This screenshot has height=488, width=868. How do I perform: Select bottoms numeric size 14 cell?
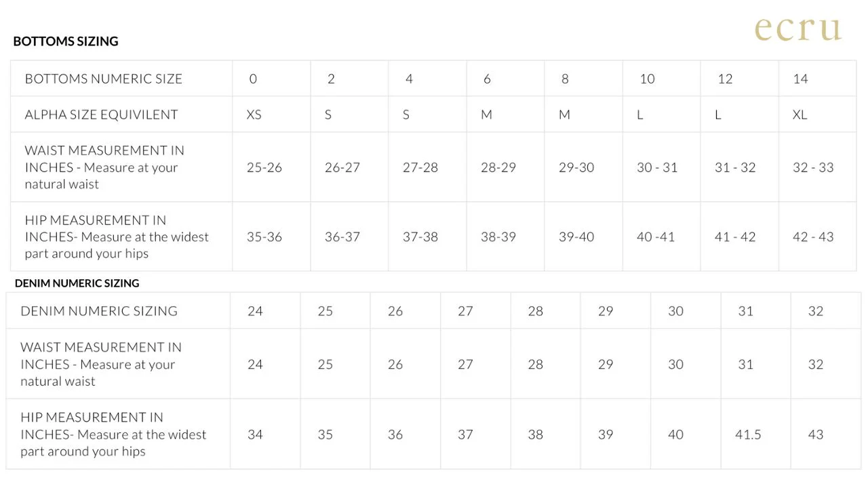pos(800,79)
